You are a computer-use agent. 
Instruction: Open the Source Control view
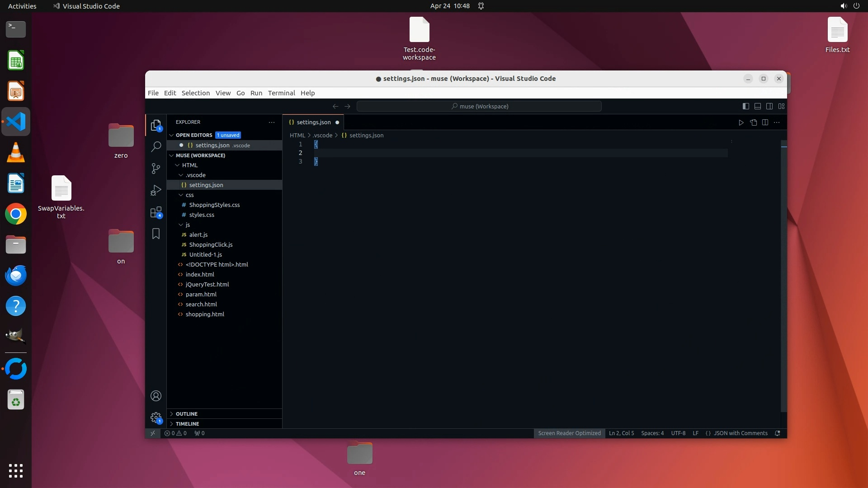(156, 169)
